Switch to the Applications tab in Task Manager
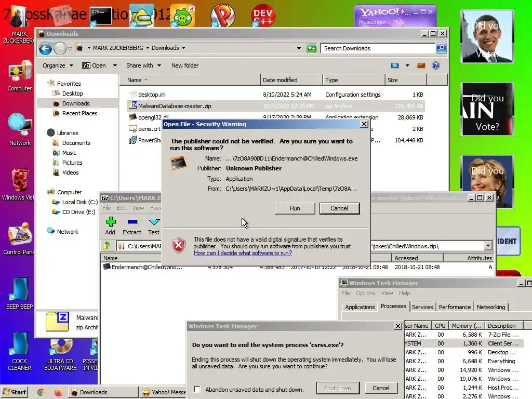The image size is (532, 399). click(360, 307)
